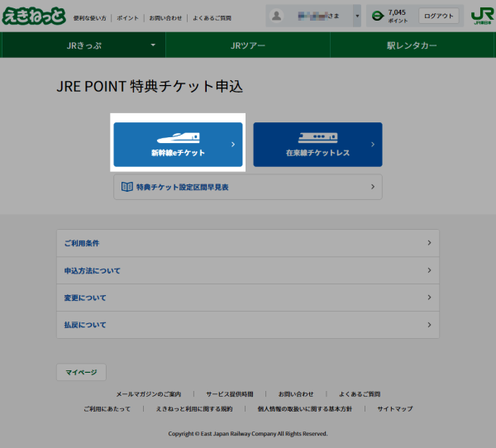Open えきねっと利用に関する規約 footer link
This screenshot has width=496, height=448.
(194, 409)
